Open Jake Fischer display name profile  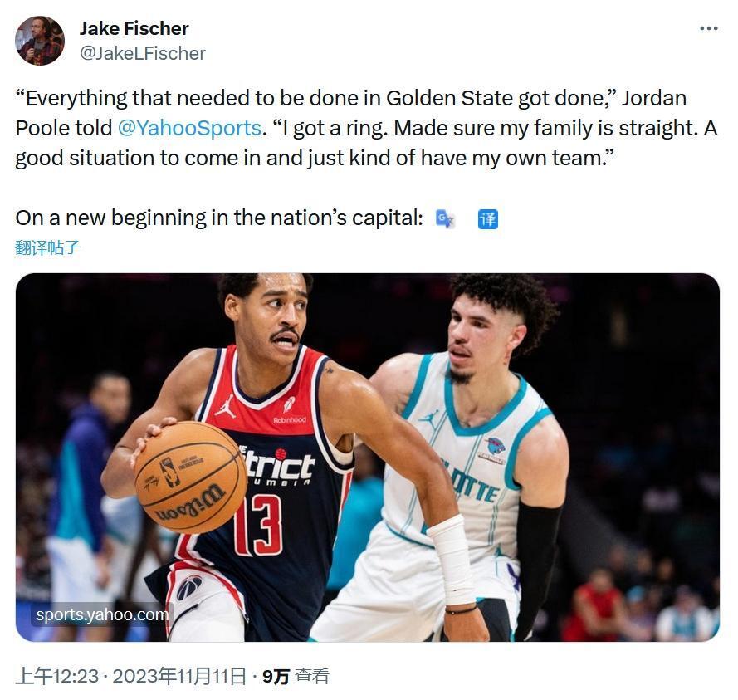tap(134, 28)
